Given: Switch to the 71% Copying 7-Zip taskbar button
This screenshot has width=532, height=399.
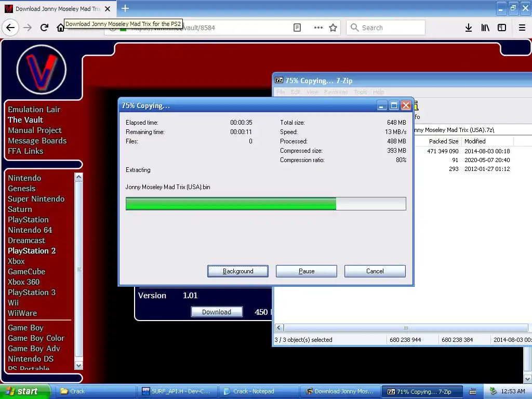Looking at the screenshot, I should (x=422, y=392).
